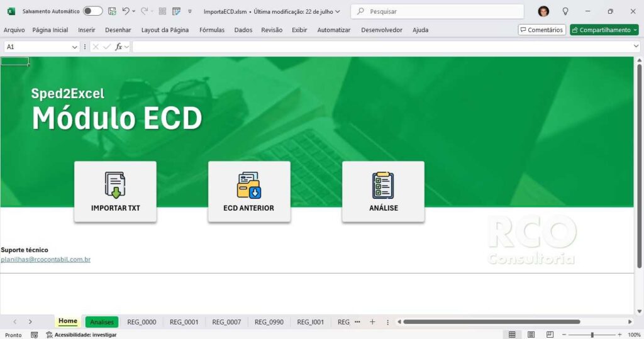Open the Undo history dropdown arrow
This screenshot has width=644, height=339.
tap(133, 11)
